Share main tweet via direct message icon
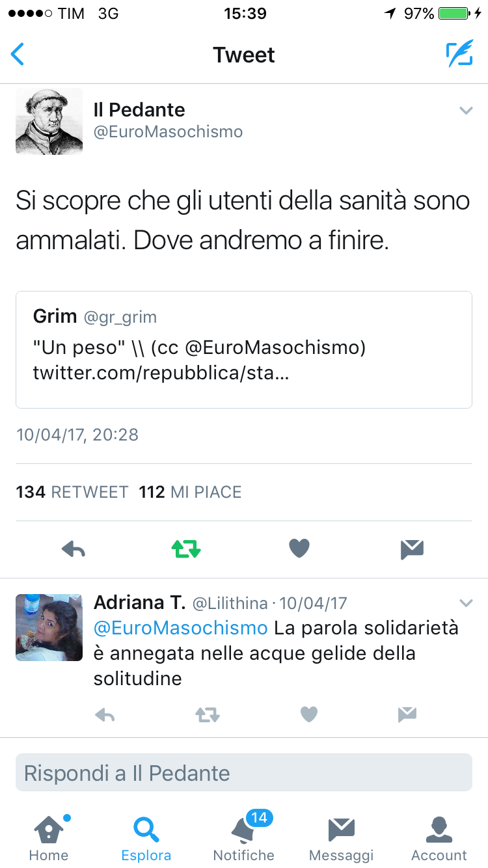This screenshot has height=868, width=488. point(412,550)
